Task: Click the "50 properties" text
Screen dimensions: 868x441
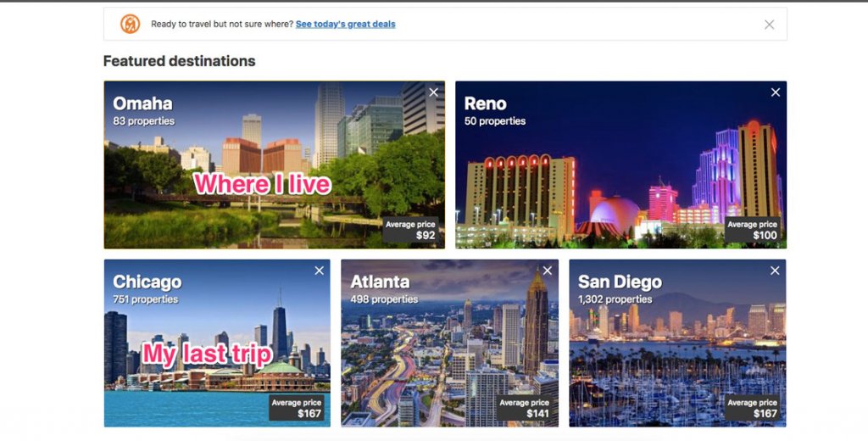Action: (495, 121)
